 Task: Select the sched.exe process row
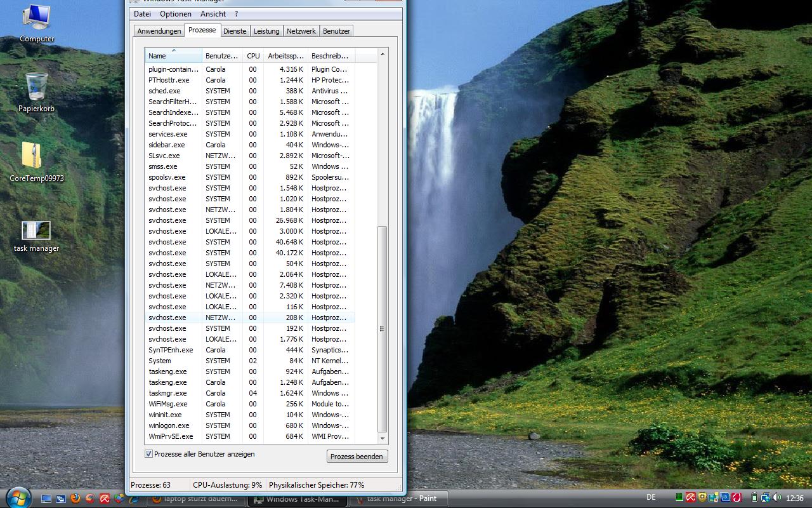pyautogui.click(x=249, y=91)
